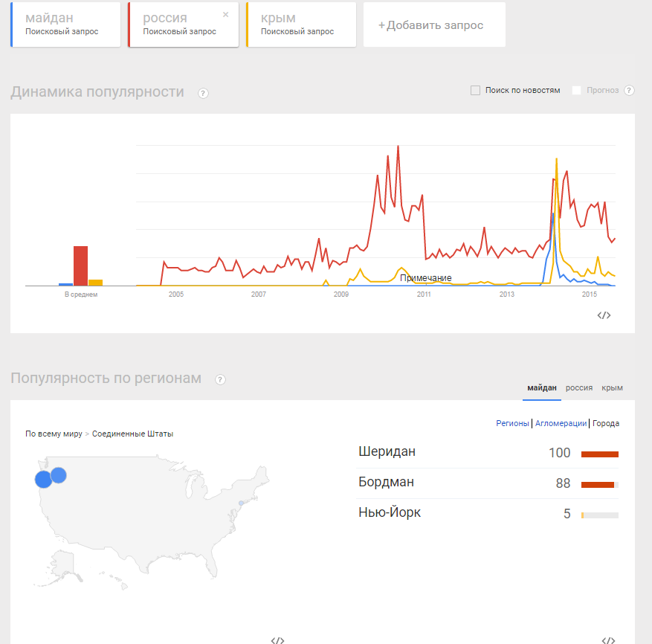Select the майдан regional tab
The height and width of the screenshot is (644, 652).
(x=542, y=387)
